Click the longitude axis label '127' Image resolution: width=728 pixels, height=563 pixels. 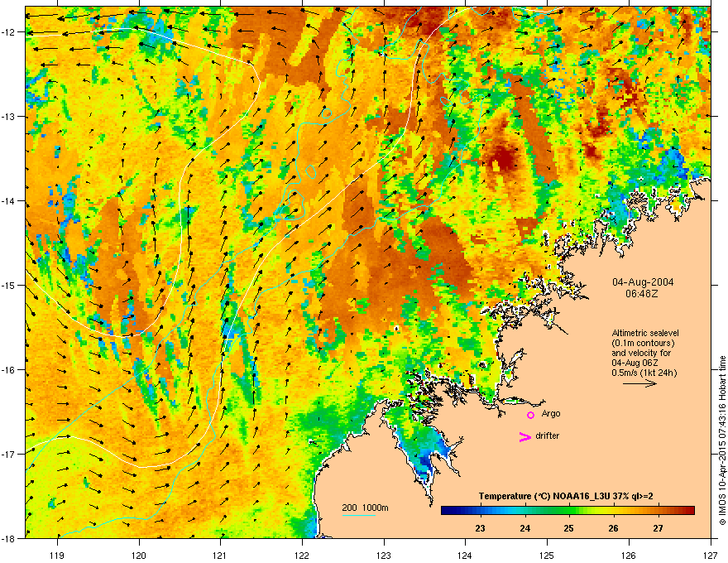pyautogui.click(x=711, y=555)
